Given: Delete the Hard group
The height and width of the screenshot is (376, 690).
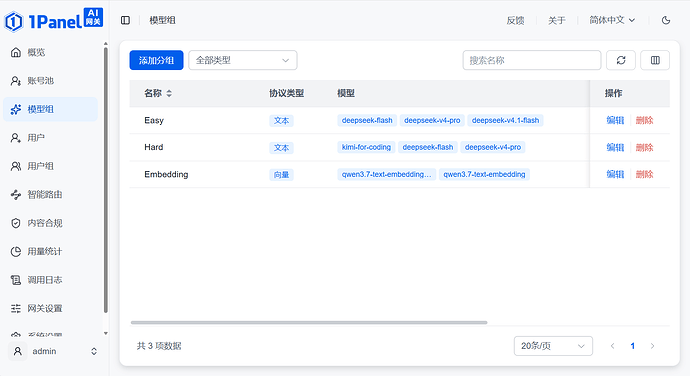Looking at the screenshot, I should [x=644, y=147].
